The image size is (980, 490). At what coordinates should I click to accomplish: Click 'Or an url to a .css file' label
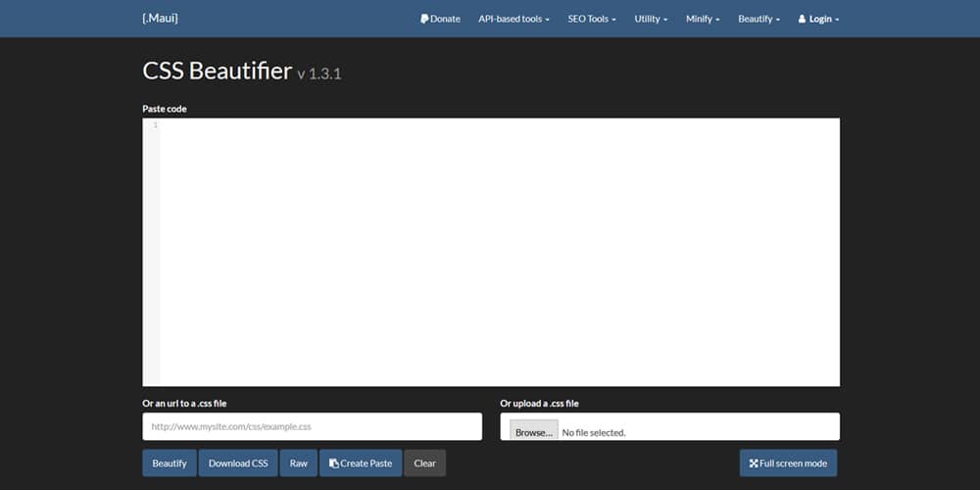click(x=184, y=403)
